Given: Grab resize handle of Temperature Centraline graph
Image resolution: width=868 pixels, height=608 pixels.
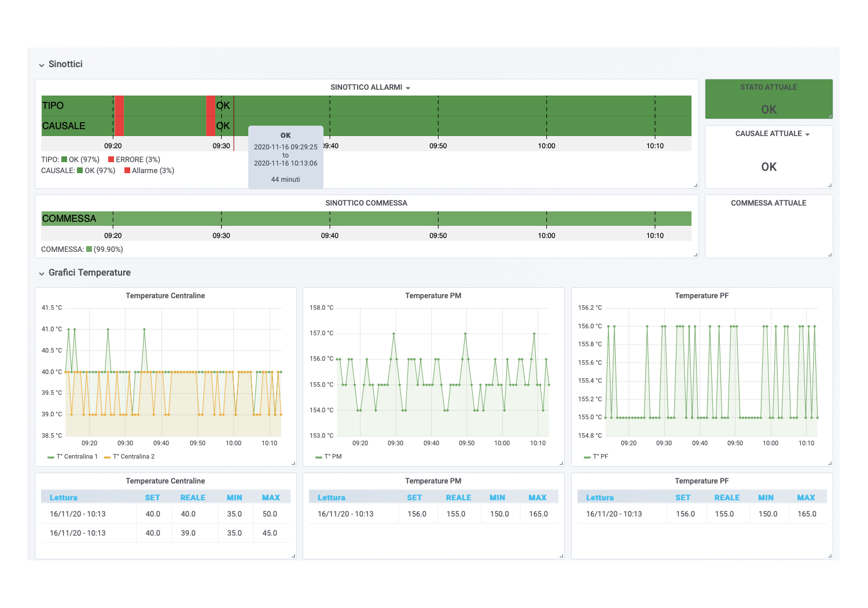Looking at the screenshot, I should coord(293,463).
